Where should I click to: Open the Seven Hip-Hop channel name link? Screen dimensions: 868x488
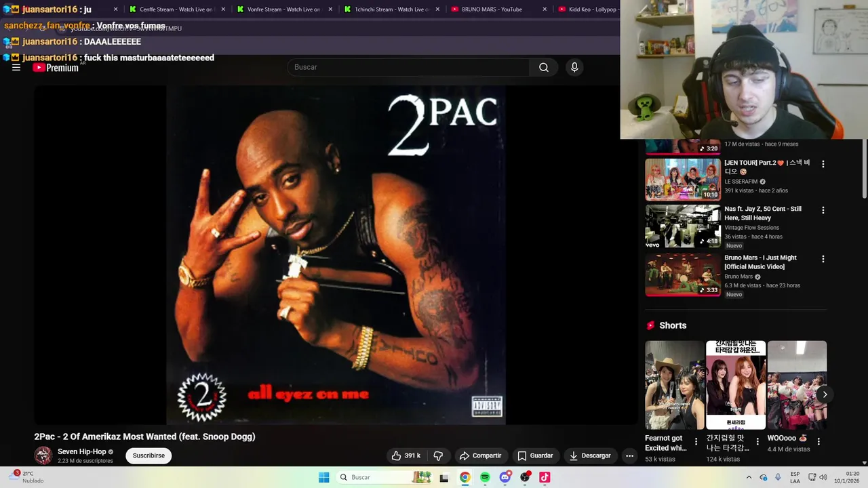tap(82, 451)
